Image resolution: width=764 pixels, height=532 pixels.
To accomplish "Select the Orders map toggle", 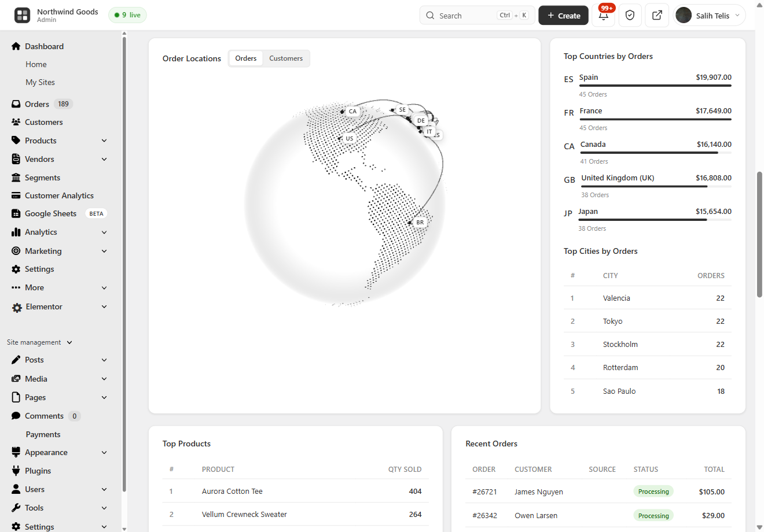I will coord(246,58).
